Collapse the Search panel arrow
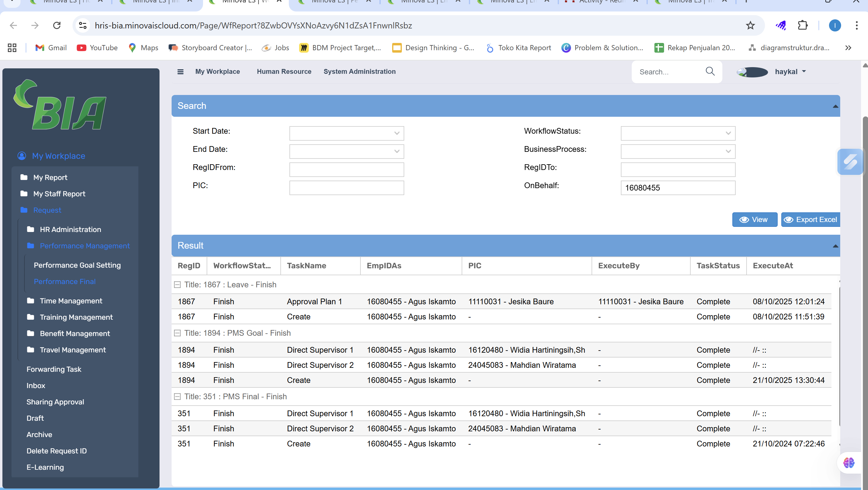 click(835, 106)
